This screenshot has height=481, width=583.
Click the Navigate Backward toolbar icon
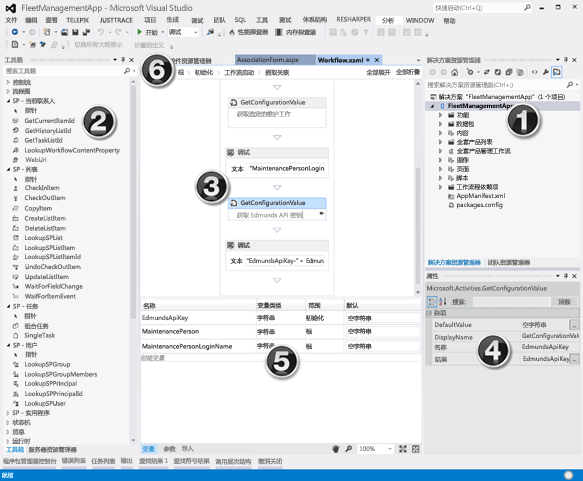[15, 32]
